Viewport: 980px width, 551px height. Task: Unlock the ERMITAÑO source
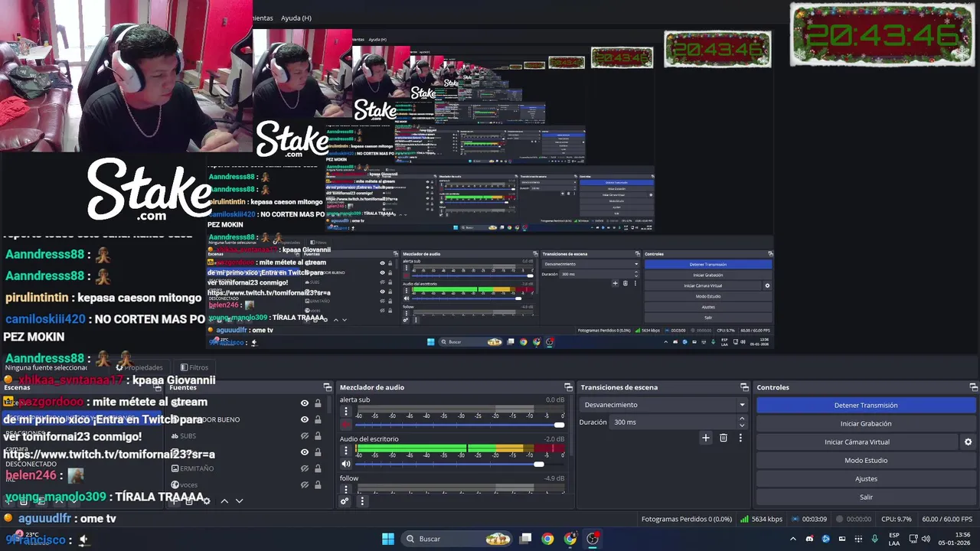coord(318,468)
